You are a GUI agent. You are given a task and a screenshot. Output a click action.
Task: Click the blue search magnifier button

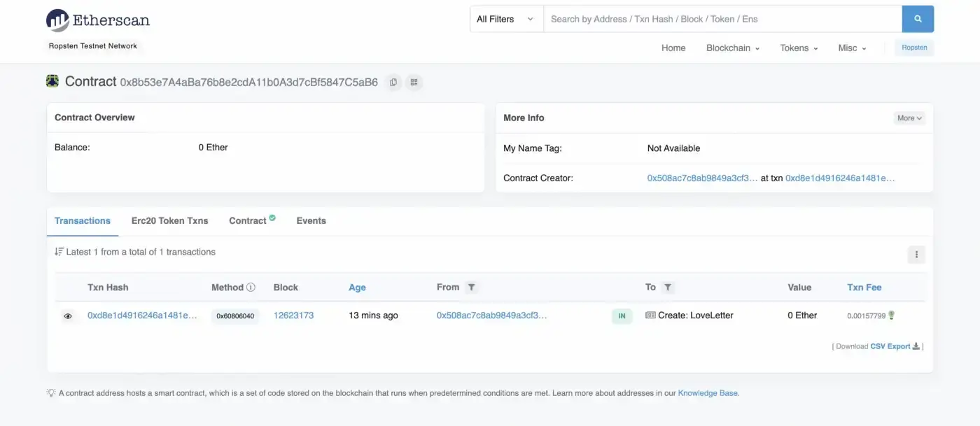(918, 19)
